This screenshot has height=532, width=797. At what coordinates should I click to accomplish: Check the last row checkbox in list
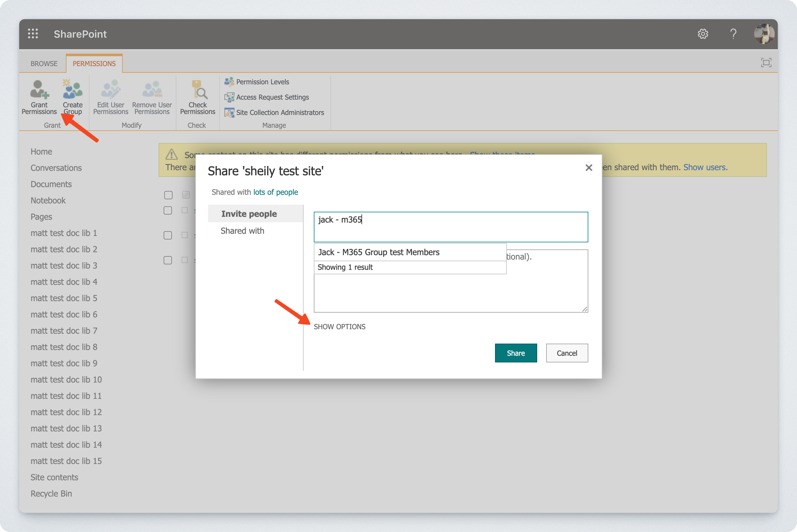pos(168,260)
